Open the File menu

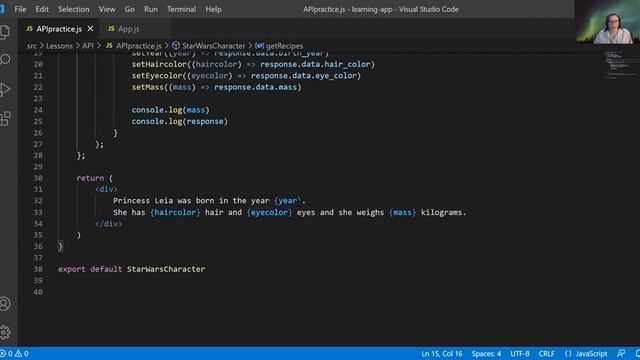point(20,9)
